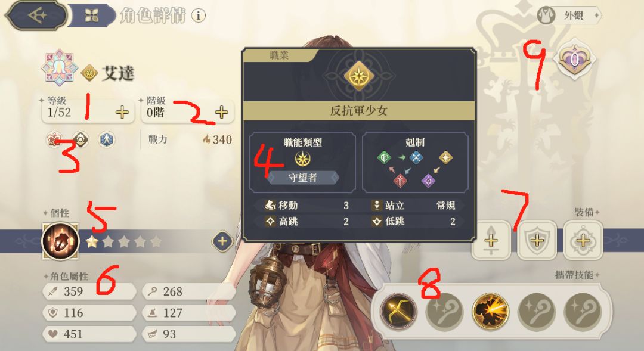Screen dimensions: 644x351
Task: Open the 個性 personality skill icon
Action: [x=61, y=241]
